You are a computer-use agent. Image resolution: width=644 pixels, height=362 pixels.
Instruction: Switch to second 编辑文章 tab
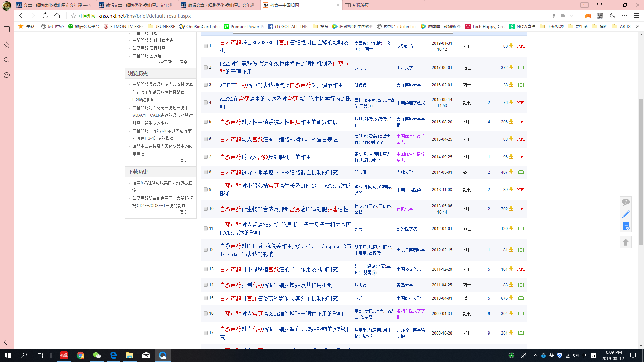click(x=137, y=5)
